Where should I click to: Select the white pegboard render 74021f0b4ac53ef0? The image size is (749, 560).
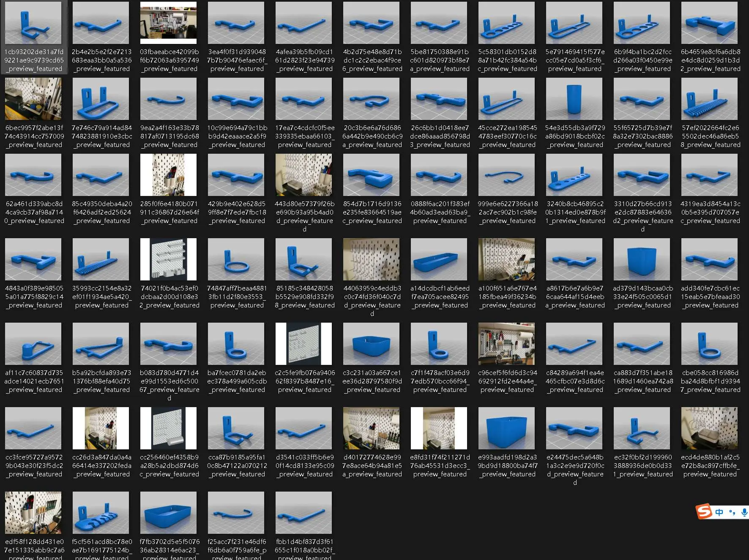(168, 260)
